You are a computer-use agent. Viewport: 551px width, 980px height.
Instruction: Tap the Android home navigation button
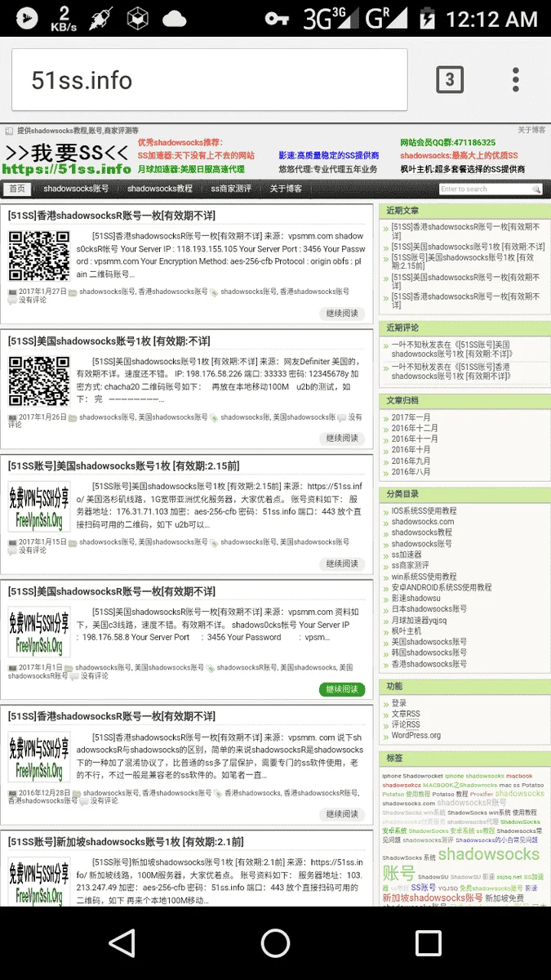pyautogui.click(x=275, y=943)
